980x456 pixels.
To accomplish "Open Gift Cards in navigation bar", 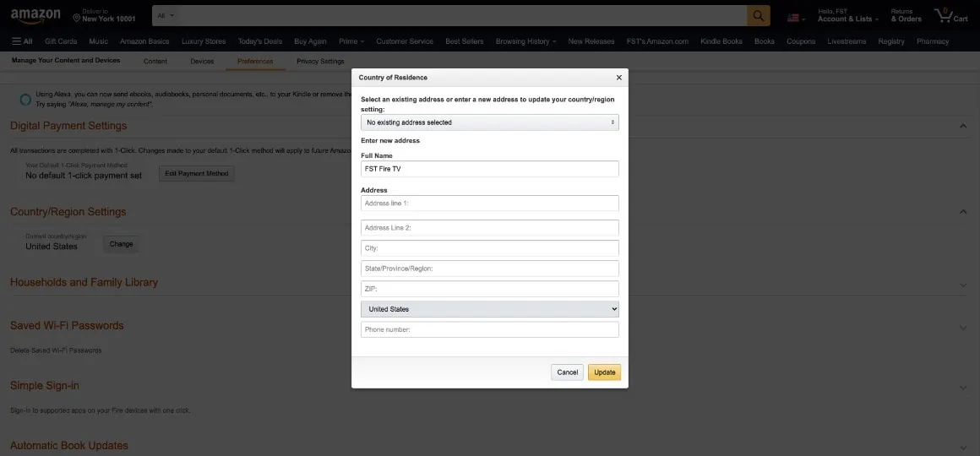I will pos(61,41).
